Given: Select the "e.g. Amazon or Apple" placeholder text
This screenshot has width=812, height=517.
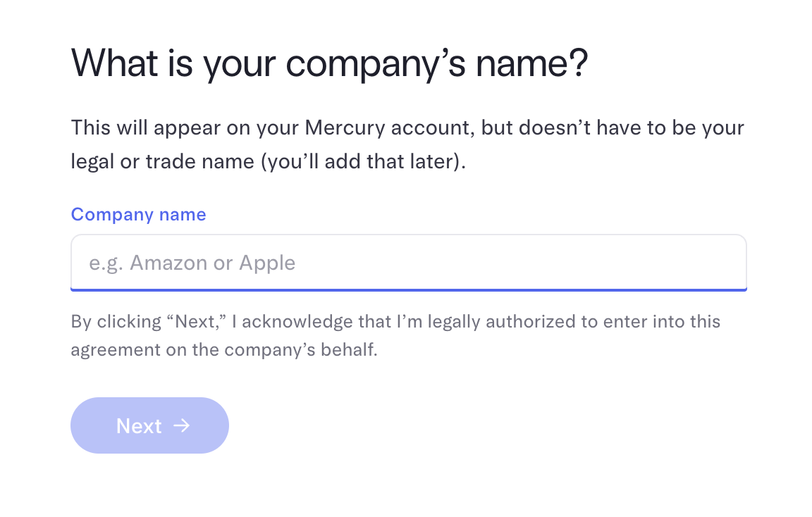Looking at the screenshot, I should [192, 263].
